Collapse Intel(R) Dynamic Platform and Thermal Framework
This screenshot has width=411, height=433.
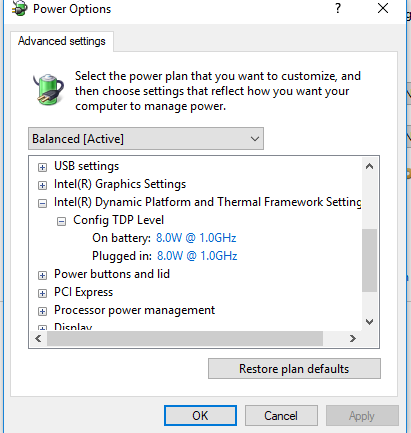42,203
